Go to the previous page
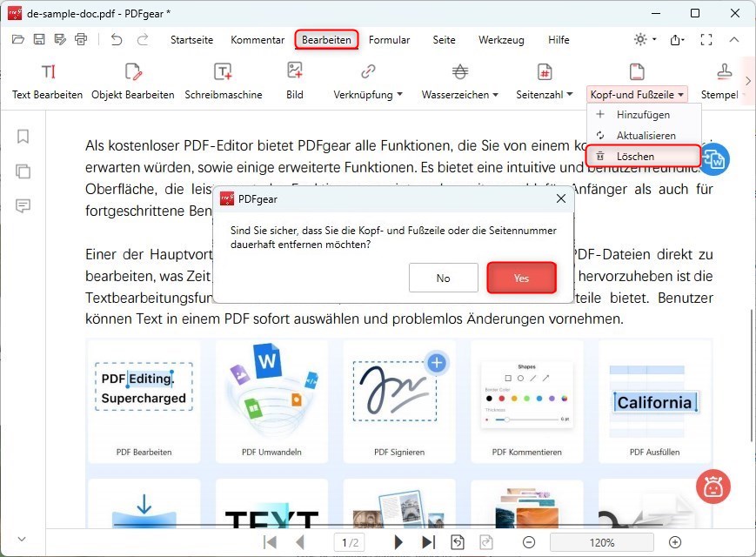This screenshot has height=557, width=756. click(300, 542)
